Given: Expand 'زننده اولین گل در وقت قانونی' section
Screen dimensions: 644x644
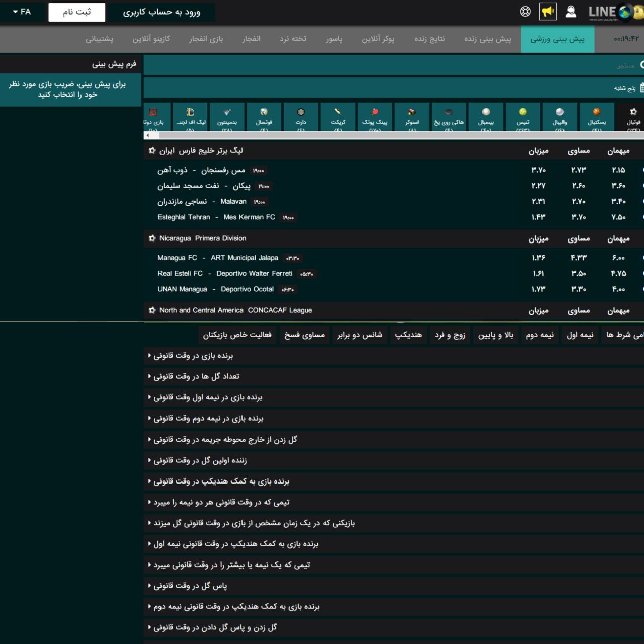Looking at the screenshot, I should (x=200, y=460).
